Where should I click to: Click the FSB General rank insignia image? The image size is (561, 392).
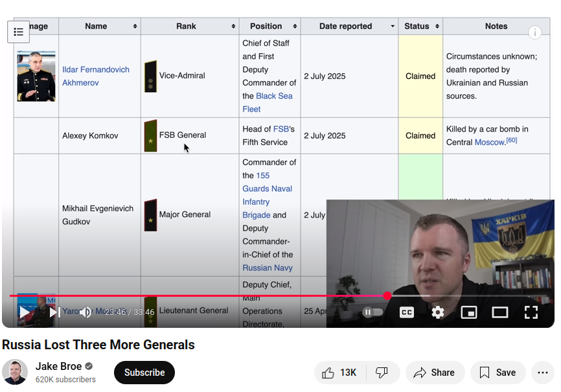click(x=151, y=135)
